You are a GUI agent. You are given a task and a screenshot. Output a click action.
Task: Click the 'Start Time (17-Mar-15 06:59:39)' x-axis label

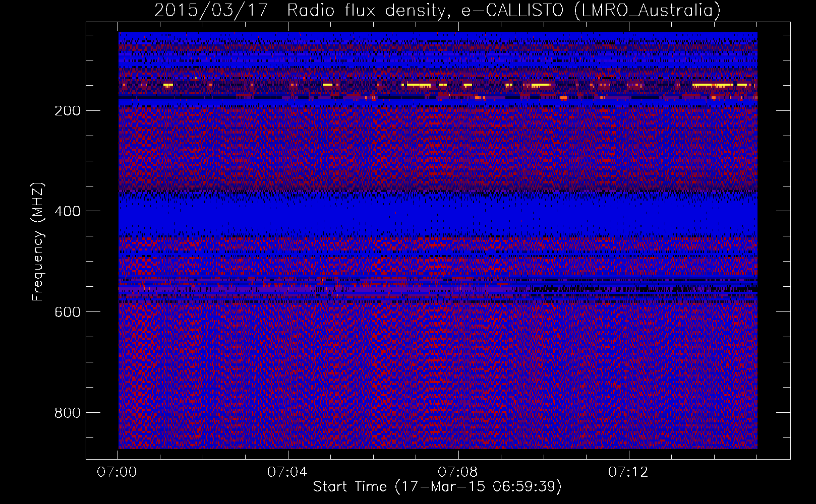pos(437,487)
